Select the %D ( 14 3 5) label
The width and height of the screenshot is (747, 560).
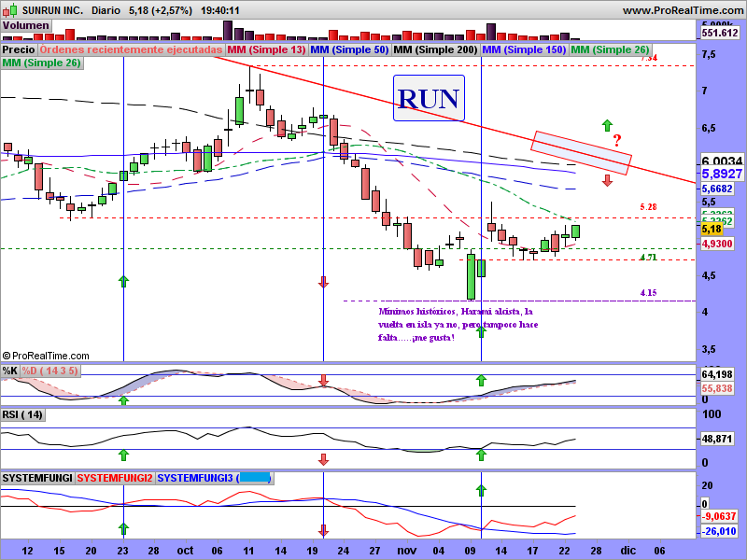click(x=50, y=371)
